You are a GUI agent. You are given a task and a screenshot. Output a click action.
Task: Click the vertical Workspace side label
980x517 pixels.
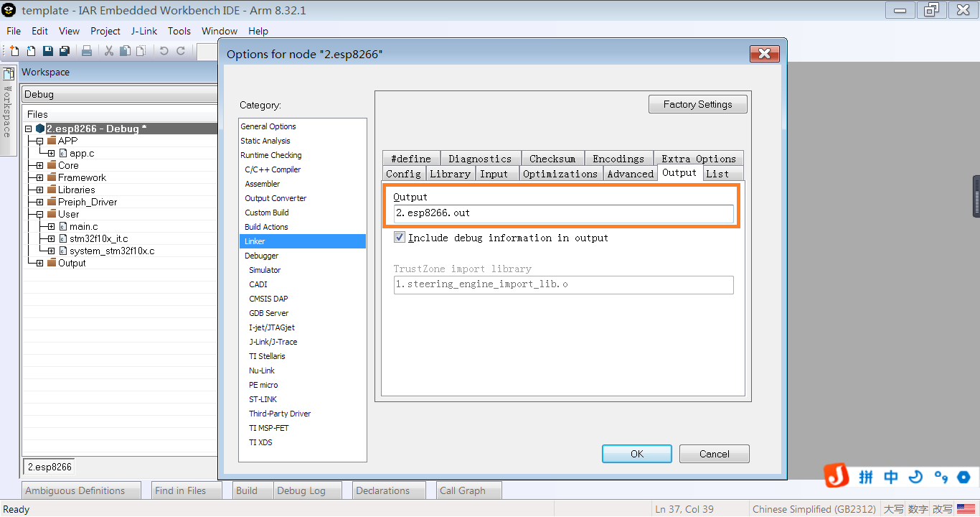tap(8, 112)
